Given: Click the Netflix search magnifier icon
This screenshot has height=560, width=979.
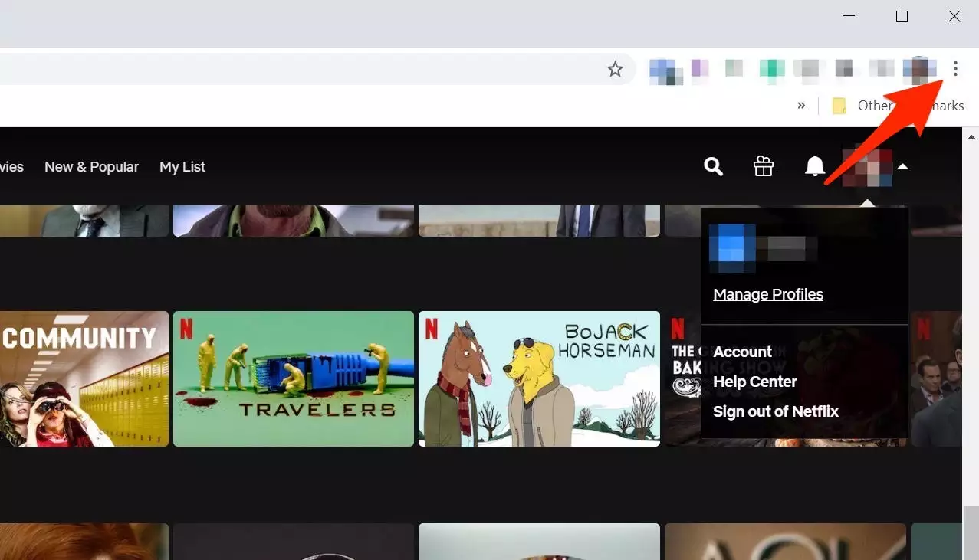Looking at the screenshot, I should [x=713, y=166].
